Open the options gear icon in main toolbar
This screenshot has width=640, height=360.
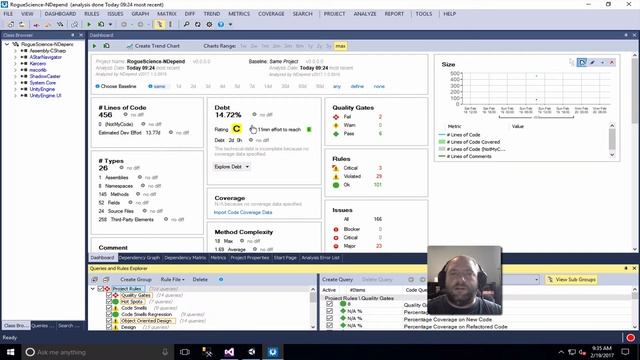point(209,24)
